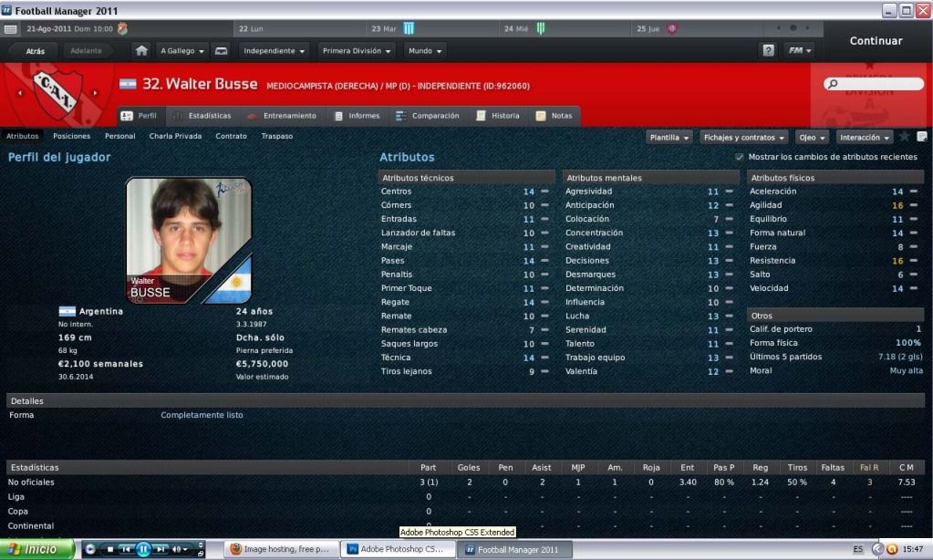Screen dimensions: 933x560
Task: Open the Contrato sub-tab
Action: (x=231, y=136)
